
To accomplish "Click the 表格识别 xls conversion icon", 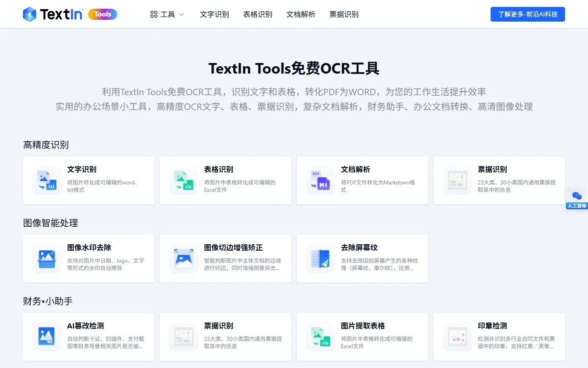I will coord(183,180).
